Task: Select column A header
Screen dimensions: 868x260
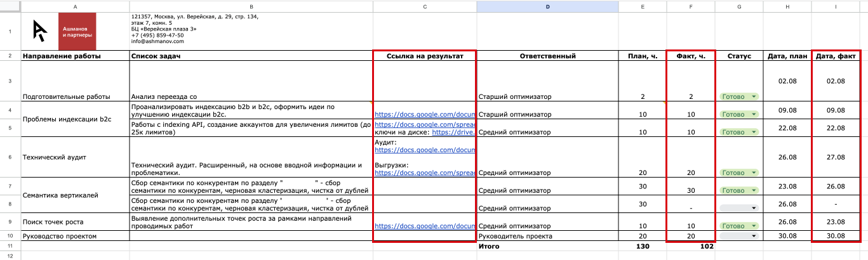Action: pos(75,6)
